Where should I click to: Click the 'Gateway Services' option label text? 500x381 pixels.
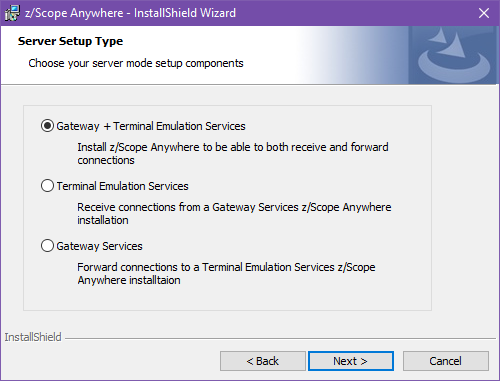pyautogui.click(x=99, y=246)
